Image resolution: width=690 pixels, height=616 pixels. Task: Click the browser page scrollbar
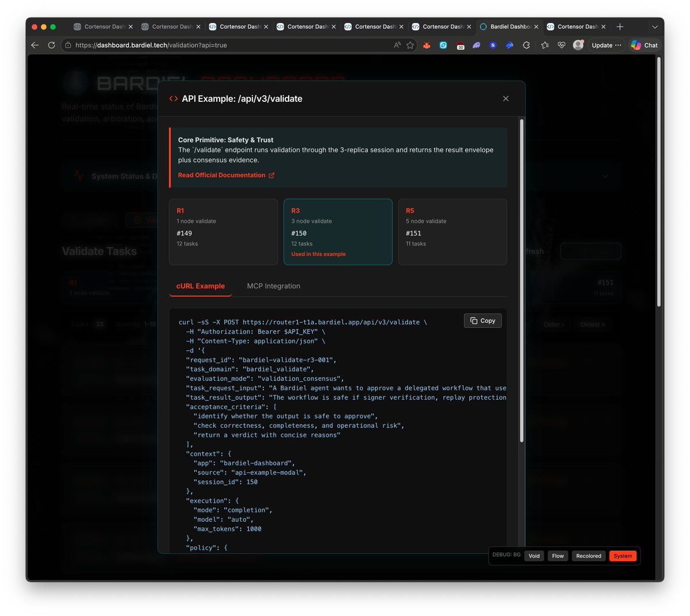[x=659, y=182]
